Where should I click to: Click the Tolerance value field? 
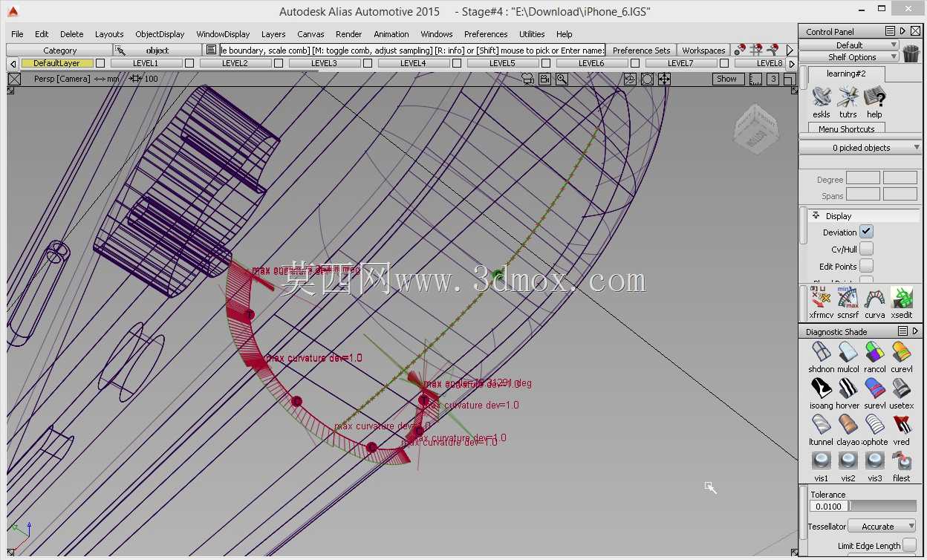829,506
